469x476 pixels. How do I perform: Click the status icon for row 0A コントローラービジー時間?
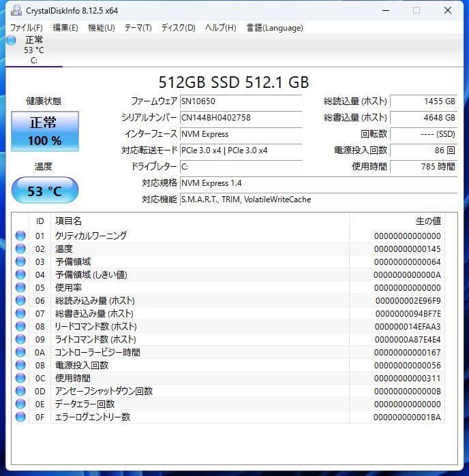[20, 352]
